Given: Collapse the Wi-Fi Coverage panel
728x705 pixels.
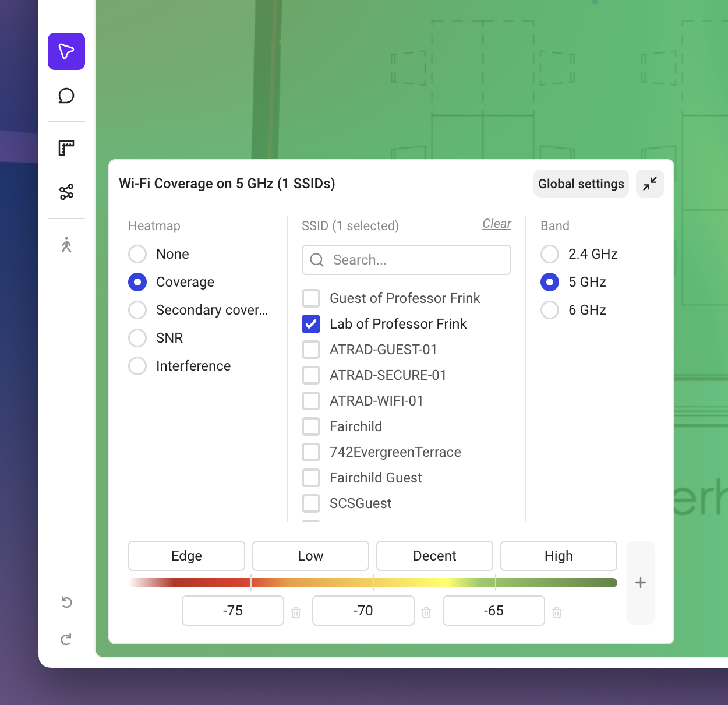Looking at the screenshot, I should point(650,184).
